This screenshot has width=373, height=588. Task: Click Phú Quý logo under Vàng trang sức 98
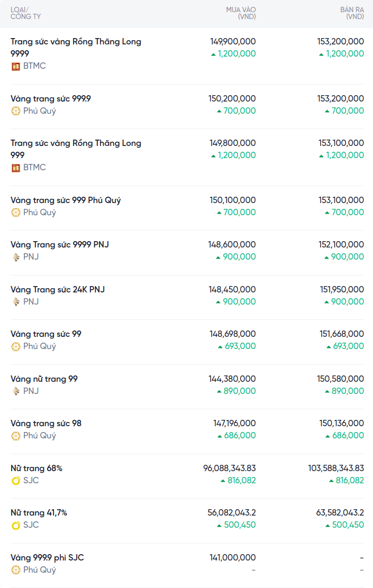16,436
